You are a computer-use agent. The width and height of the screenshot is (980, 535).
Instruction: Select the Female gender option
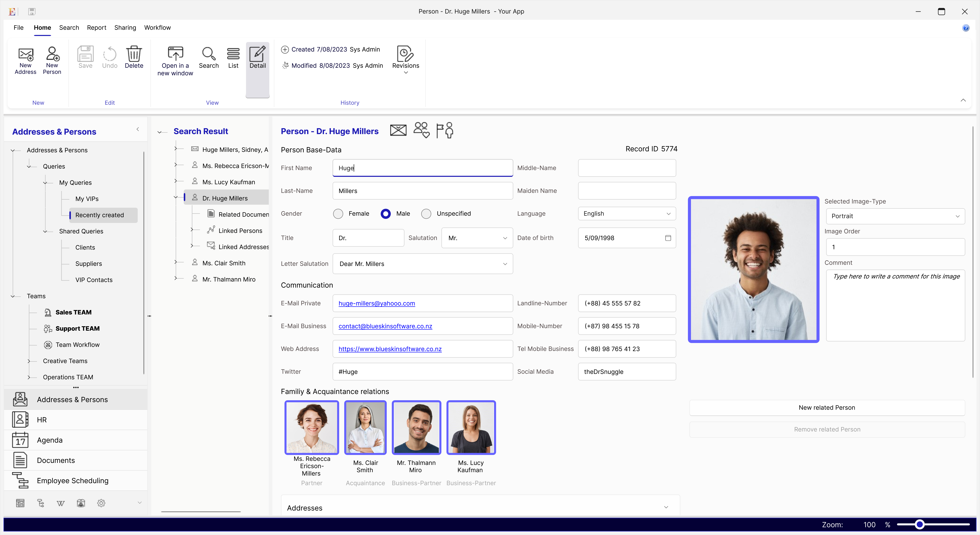click(x=338, y=214)
